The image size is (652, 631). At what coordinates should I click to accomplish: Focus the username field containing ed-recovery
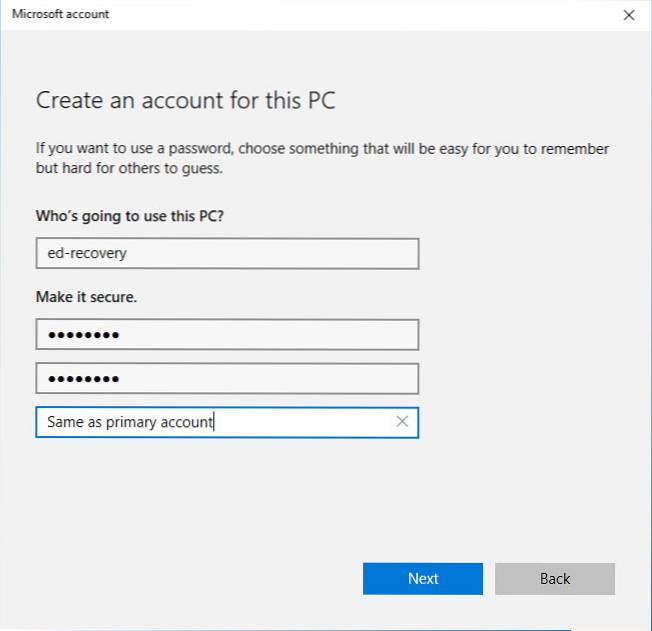pos(226,253)
